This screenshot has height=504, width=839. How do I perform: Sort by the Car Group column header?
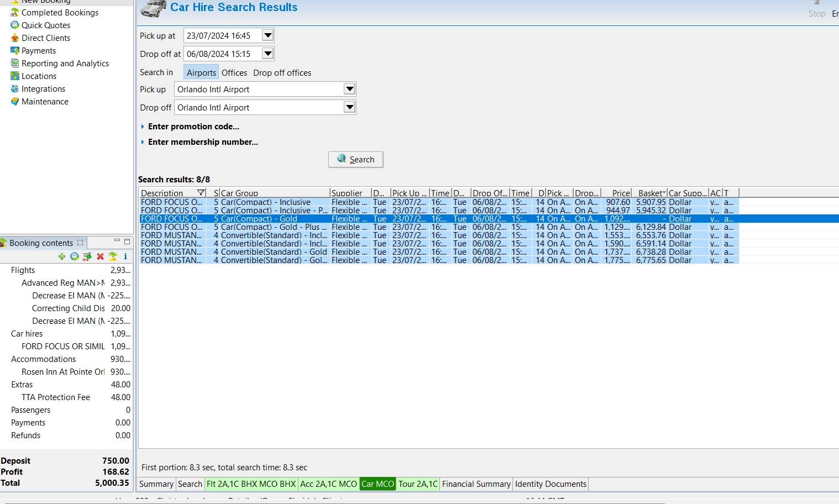[x=275, y=193]
